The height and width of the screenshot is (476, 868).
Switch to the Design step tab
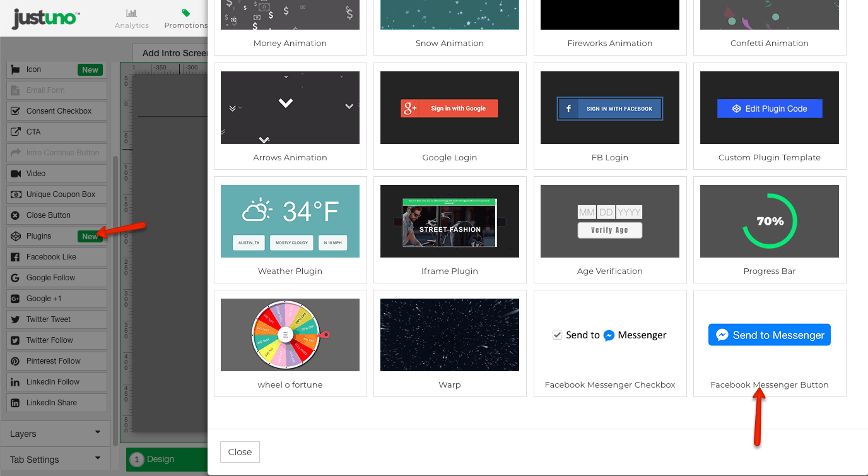[160, 460]
